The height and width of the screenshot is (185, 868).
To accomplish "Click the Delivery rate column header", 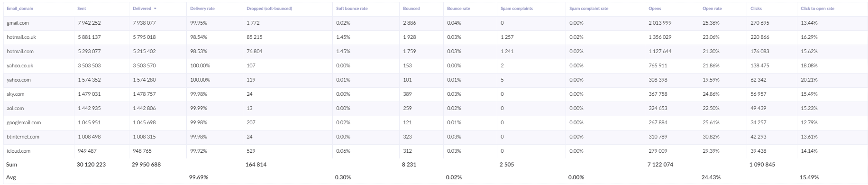I will [x=202, y=9].
